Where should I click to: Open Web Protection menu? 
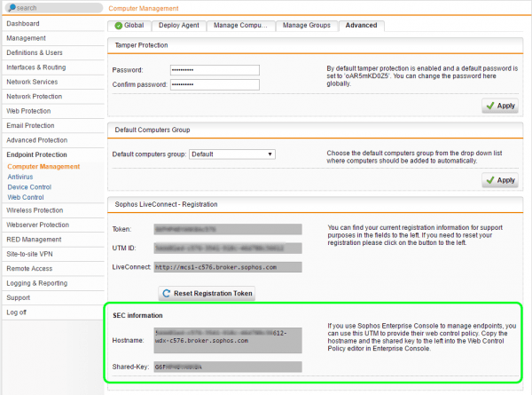[53, 111]
